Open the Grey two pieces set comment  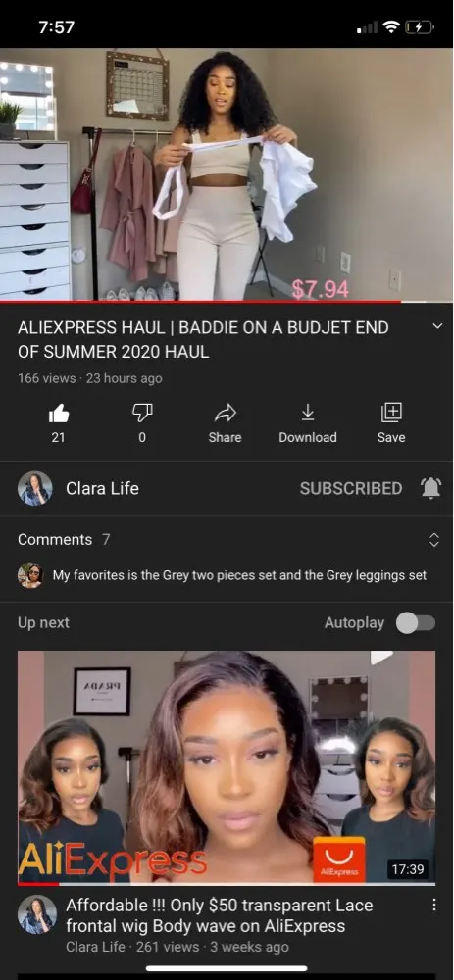pyautogui.click(x=239, y=575)
